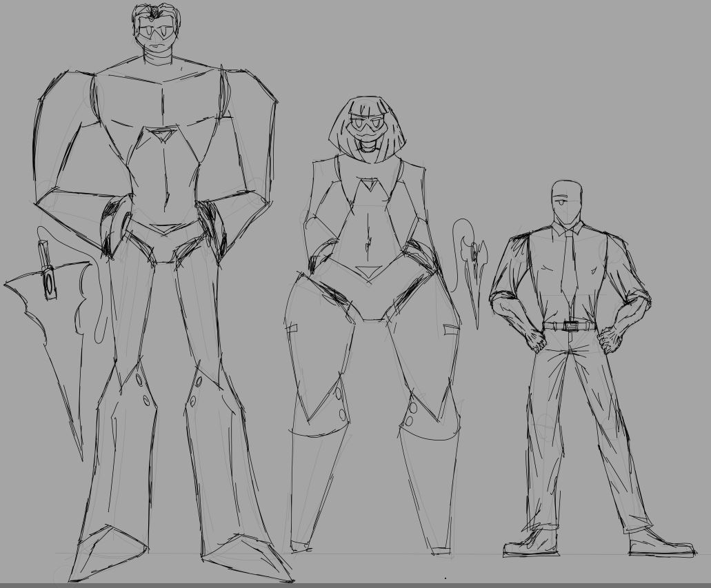The width and height of the screenshot is (711, 588).
Task: Click the small triangle on middle robot's pelvis
Action: click(368, 270)
